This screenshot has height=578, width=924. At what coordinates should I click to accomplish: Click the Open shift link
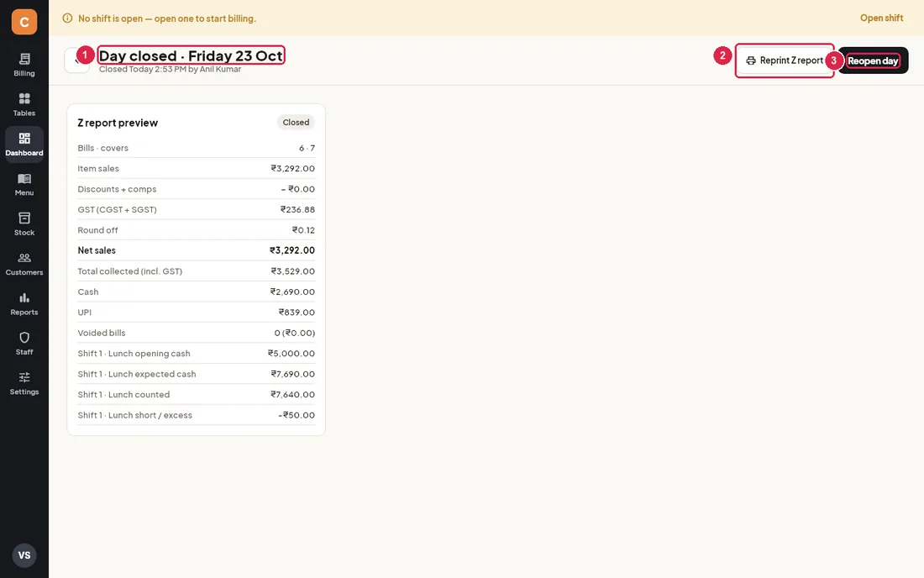point(881,18)
